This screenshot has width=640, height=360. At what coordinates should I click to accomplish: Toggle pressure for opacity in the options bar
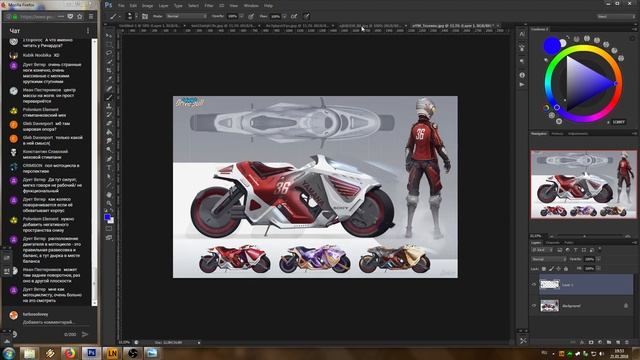[251, 16]
